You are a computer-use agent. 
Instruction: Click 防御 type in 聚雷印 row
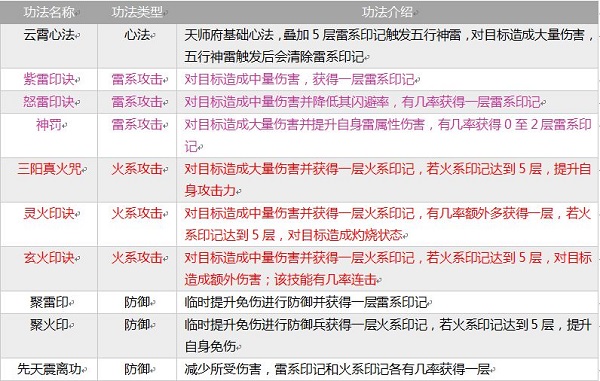[137, 302]
